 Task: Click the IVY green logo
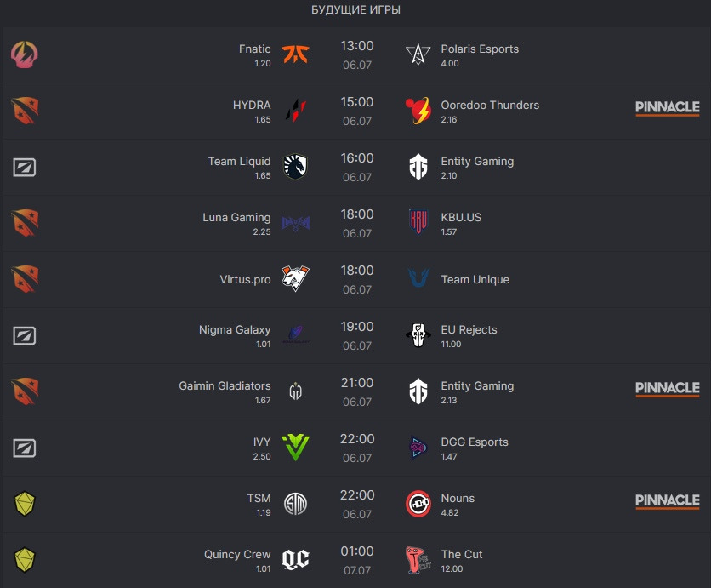point(295,448)
